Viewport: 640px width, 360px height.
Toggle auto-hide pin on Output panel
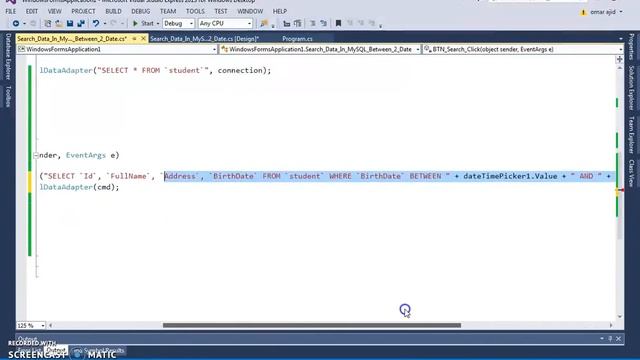611,339
